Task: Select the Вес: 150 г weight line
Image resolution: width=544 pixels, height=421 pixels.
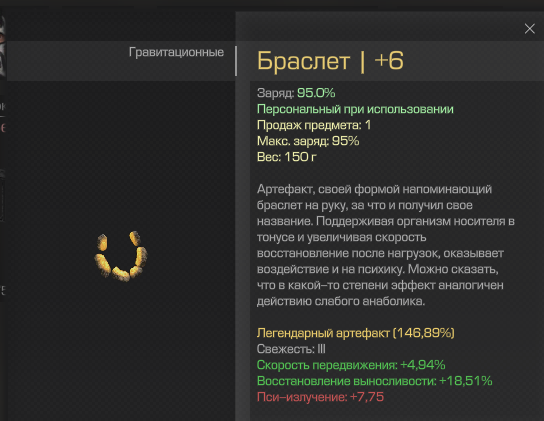Action: click(x=286, y=157)
